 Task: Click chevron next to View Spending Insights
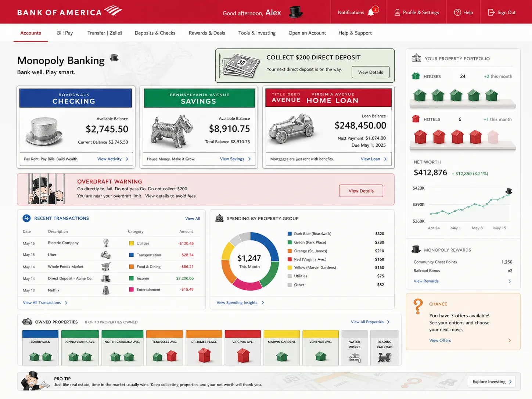pyautogui.click(x=263, y=303)
